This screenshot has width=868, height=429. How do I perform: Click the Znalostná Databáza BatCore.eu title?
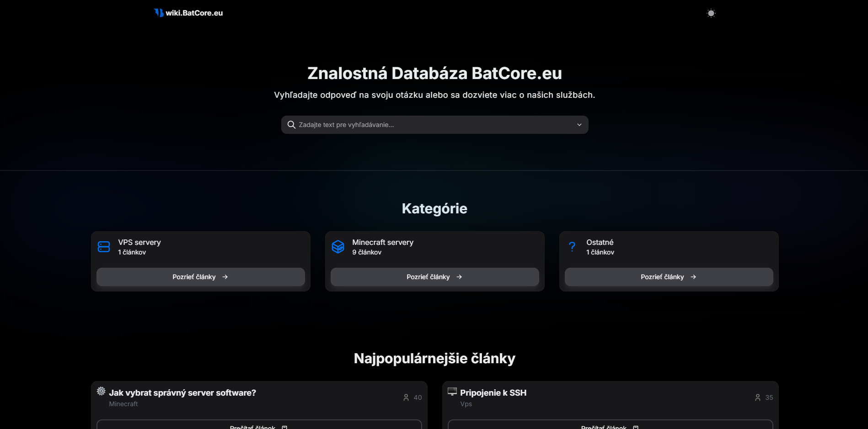pos(434,73)
